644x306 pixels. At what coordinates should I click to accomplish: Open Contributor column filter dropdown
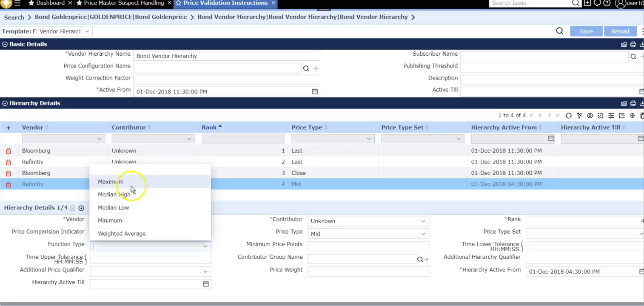189,139
